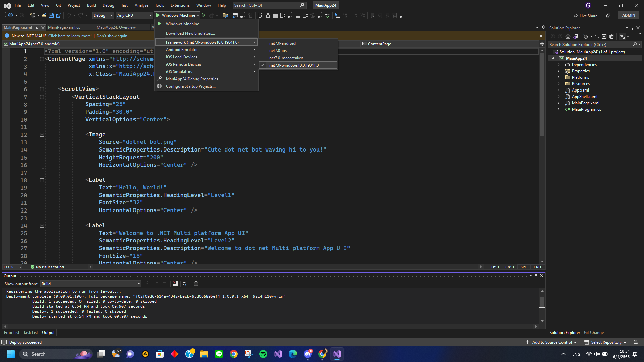
Task: Click the Find in Files icon
Action: 225,15
